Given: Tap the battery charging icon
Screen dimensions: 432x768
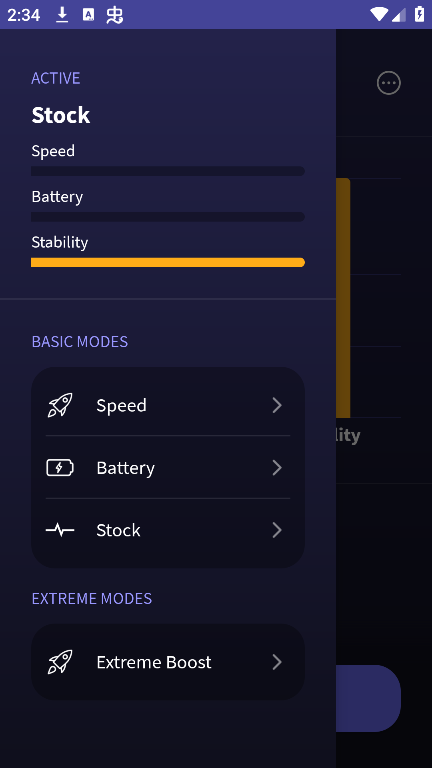Looking at the screenshot, I should pos(60,468).
